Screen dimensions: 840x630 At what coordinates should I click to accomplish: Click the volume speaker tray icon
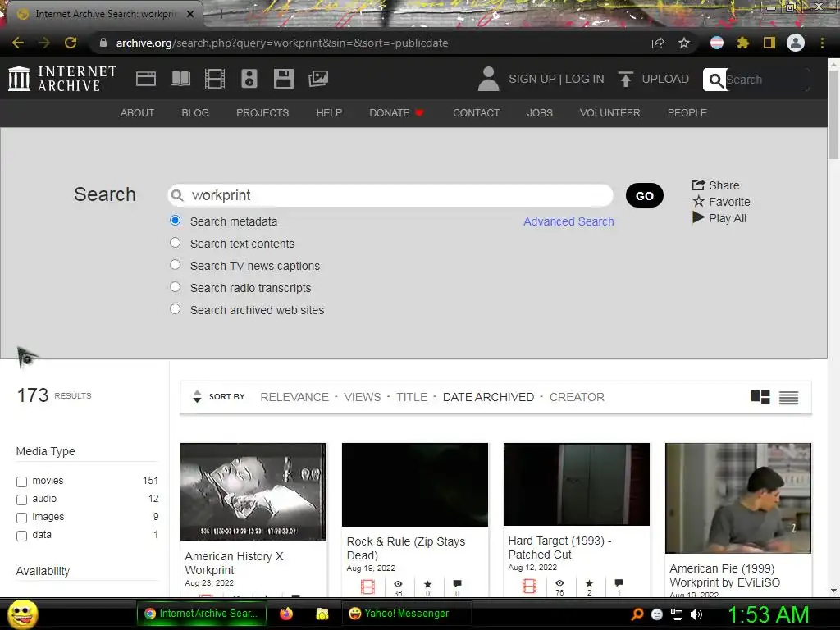(x=696, y=614)
